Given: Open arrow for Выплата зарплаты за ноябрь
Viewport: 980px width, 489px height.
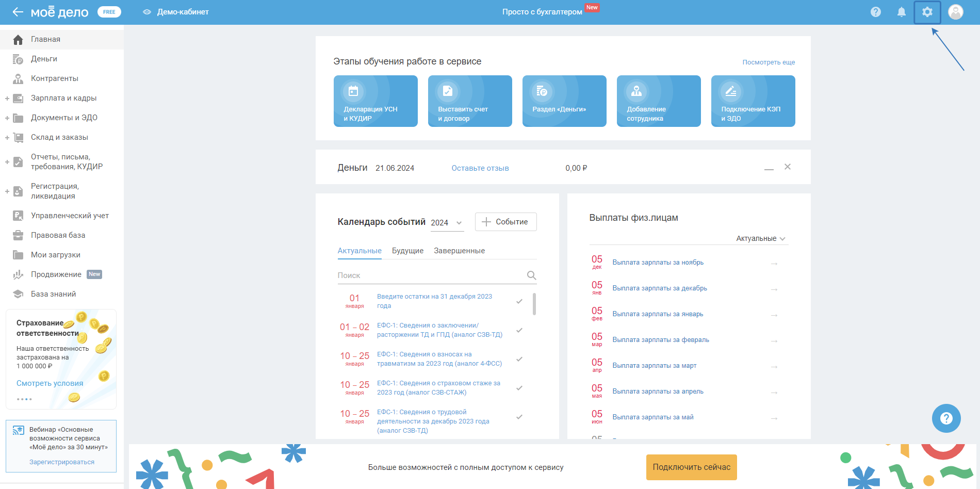Looking at the screenshot, I should (774, 264).
